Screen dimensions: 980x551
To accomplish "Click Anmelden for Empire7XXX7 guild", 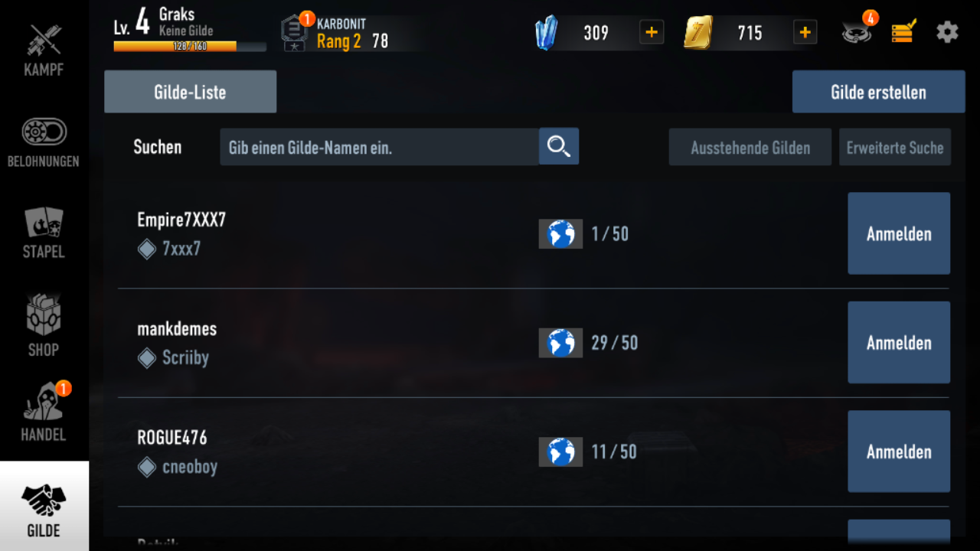I will click(x=899, y=233).
